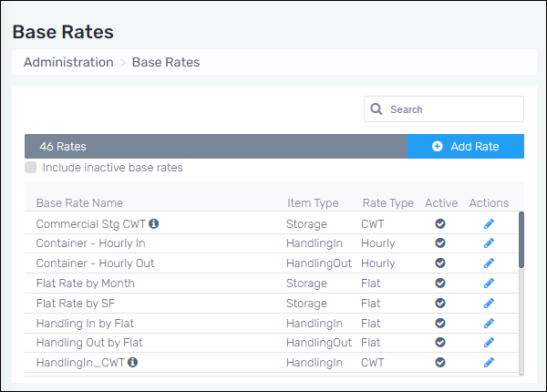The image size is (547, 392).
Task: Edit the Container - Hourly Out rate
Action: coord(489,263)
